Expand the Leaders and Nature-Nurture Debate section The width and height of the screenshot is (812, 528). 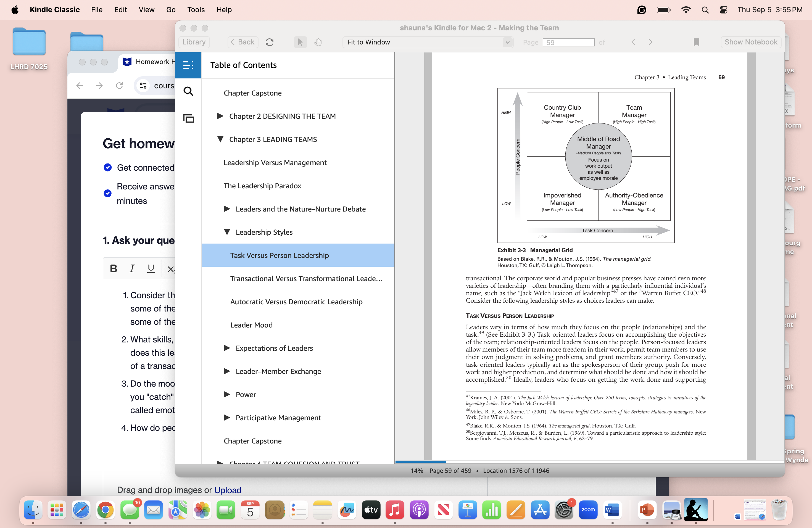click(x=227, y=209)
